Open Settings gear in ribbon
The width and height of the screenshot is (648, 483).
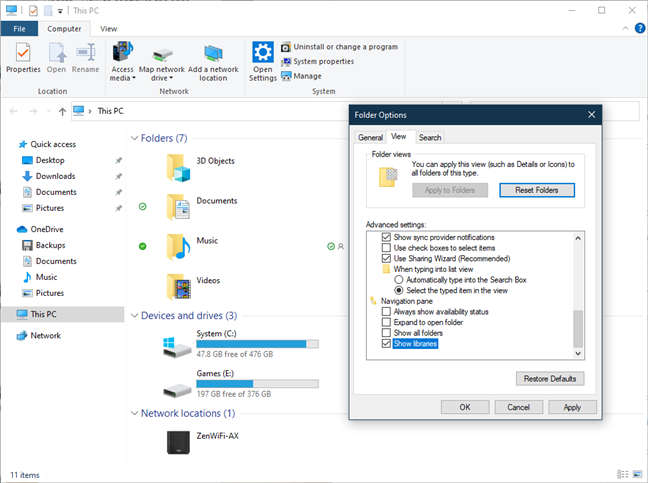click(x=263, y=52)
